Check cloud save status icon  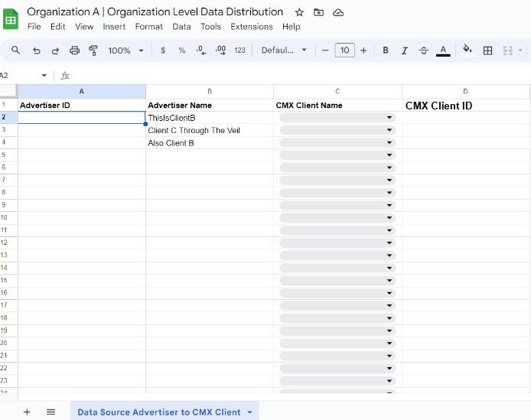coord(338,13)
